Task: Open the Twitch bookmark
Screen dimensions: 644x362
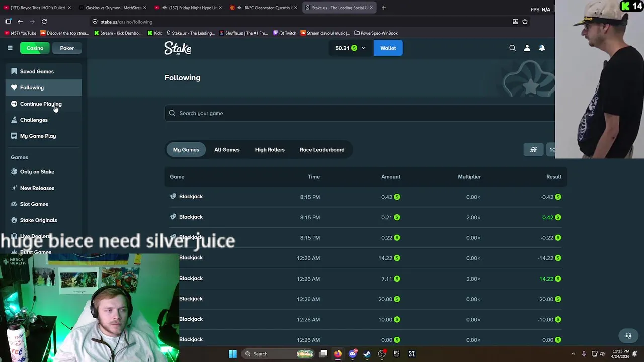Action: 285,33
